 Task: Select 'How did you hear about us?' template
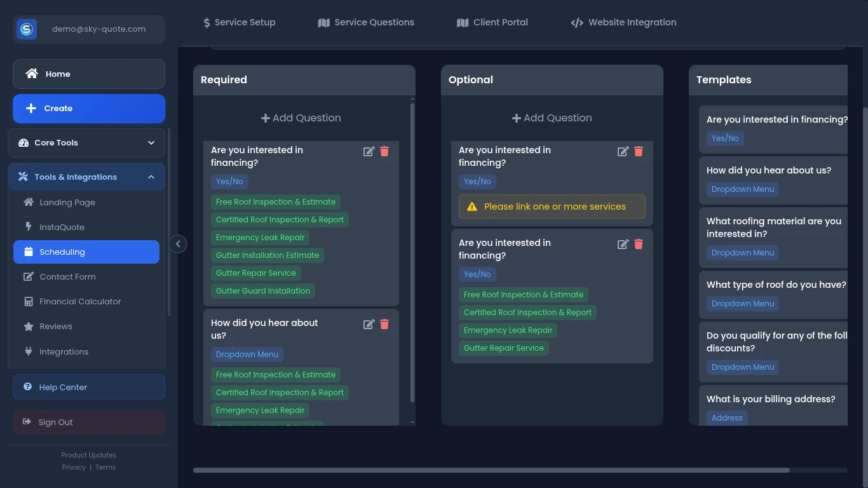point(768,170)
